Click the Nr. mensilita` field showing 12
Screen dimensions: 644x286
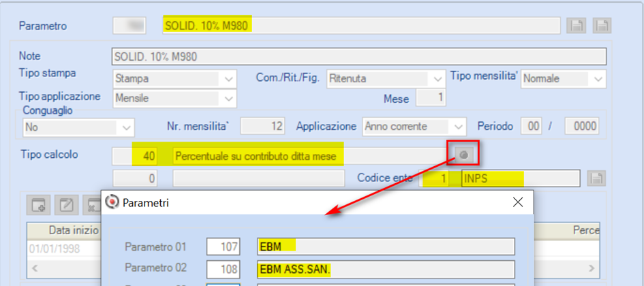[x=263, y=127]
